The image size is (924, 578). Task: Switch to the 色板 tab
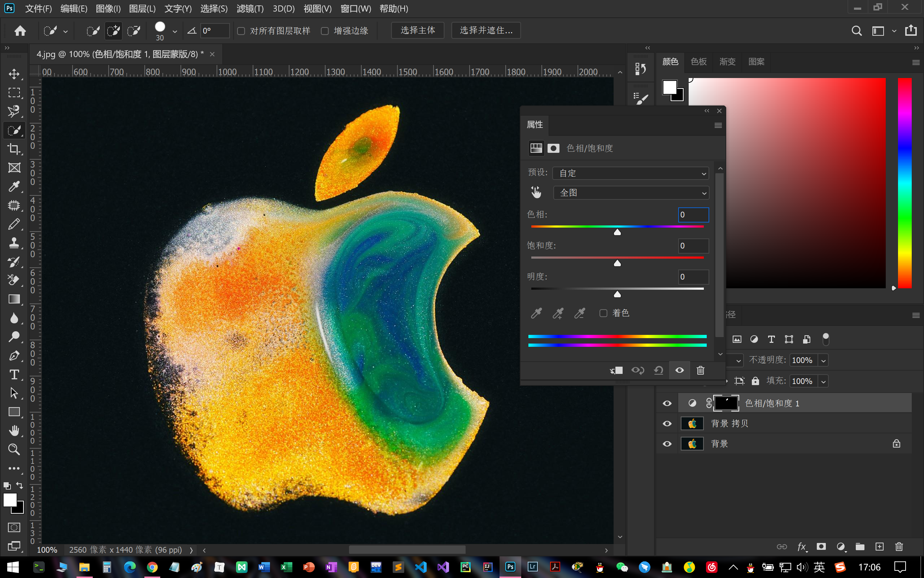pos(699,61)
